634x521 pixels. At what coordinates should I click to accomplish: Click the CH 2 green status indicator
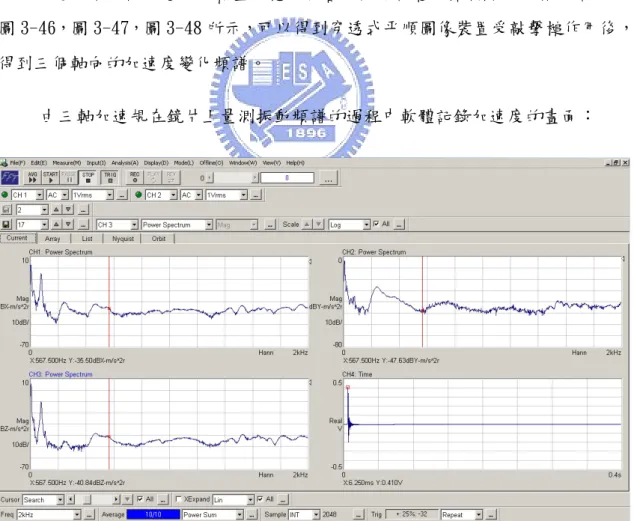pyautogui.click(x=139, y=195)
